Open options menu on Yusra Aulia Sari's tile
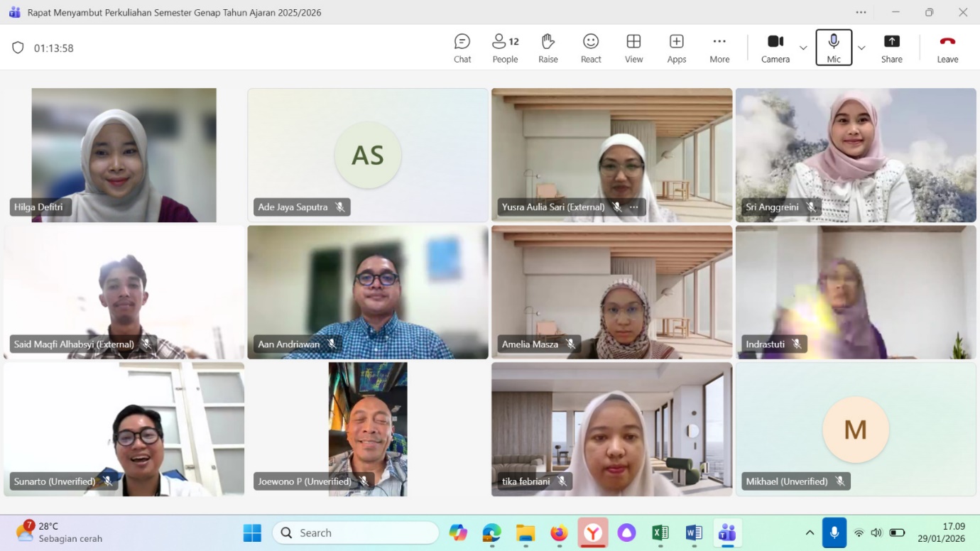The image size is (980, 551). coord(633,207)
